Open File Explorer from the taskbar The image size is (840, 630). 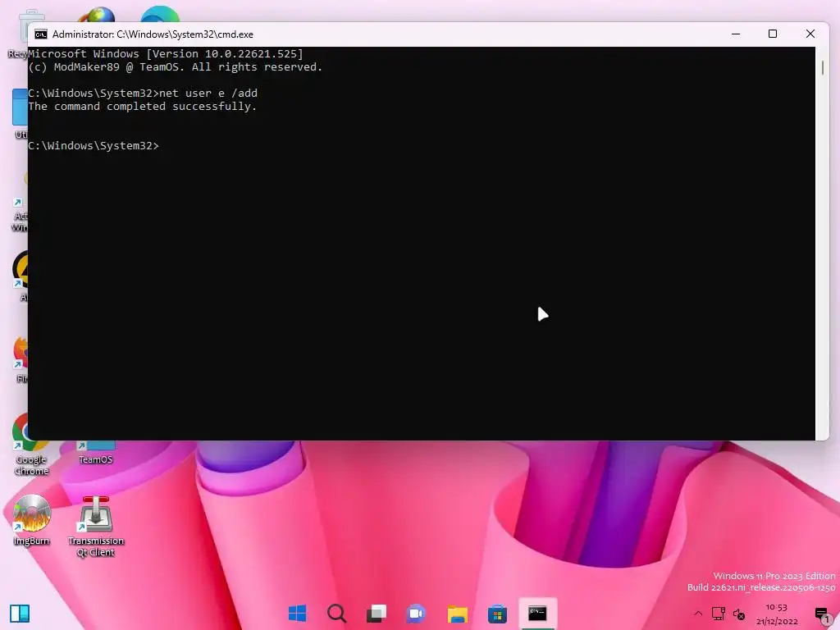pyautogui.click(x=458, y=614)
